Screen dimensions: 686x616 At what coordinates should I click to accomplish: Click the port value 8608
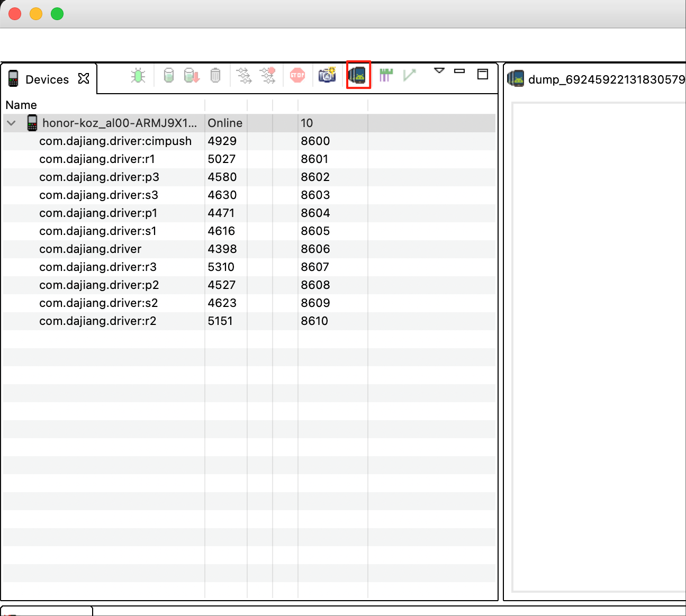tap(315, 285)
